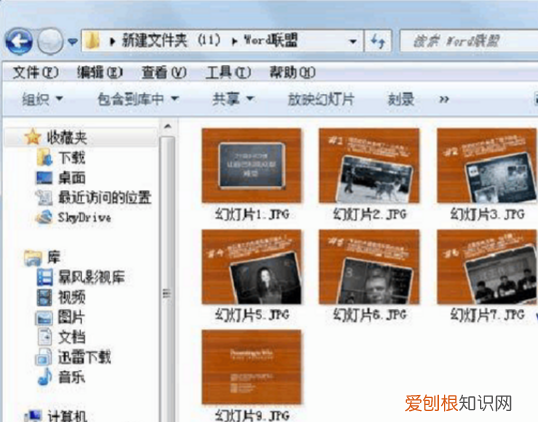Image resolution: width=538 pixels, height=422 pixels.
Task: Select the 幻灯片9.JPG thumbnail
Action: click(x=252, y=367)
